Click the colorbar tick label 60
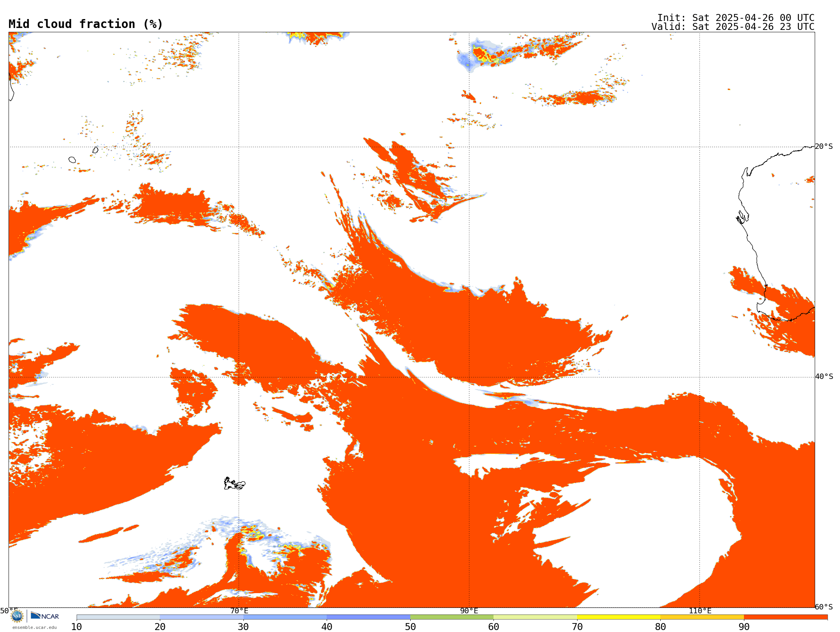Viewport: 840px width, 632px height. [493, 627]
